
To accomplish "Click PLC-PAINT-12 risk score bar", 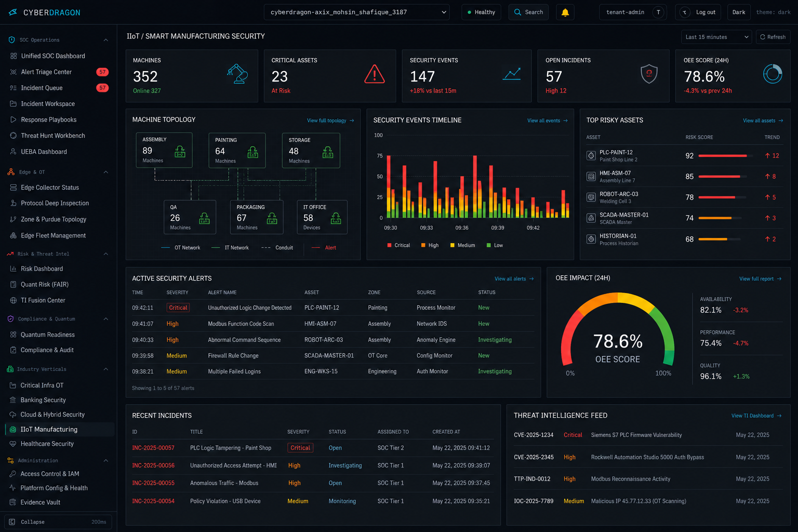I will point(726,155).
